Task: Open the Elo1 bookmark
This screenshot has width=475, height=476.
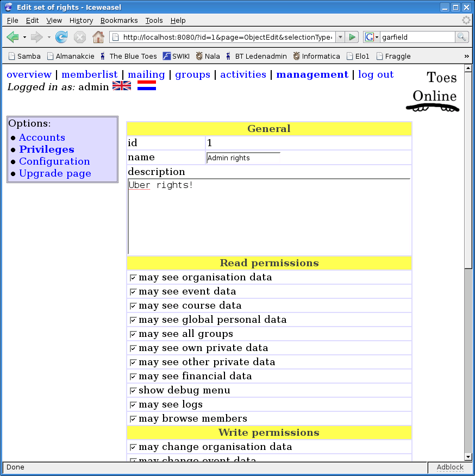Action: (x=358, y=56)
